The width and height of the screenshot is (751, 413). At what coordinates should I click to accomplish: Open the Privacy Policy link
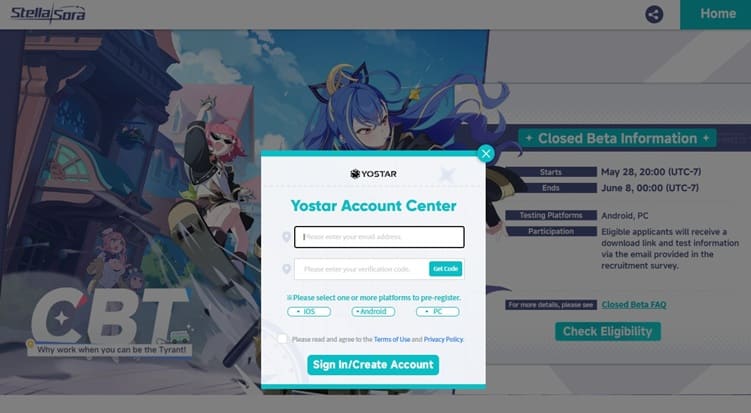pyautogui.click(x=444, y=339)
